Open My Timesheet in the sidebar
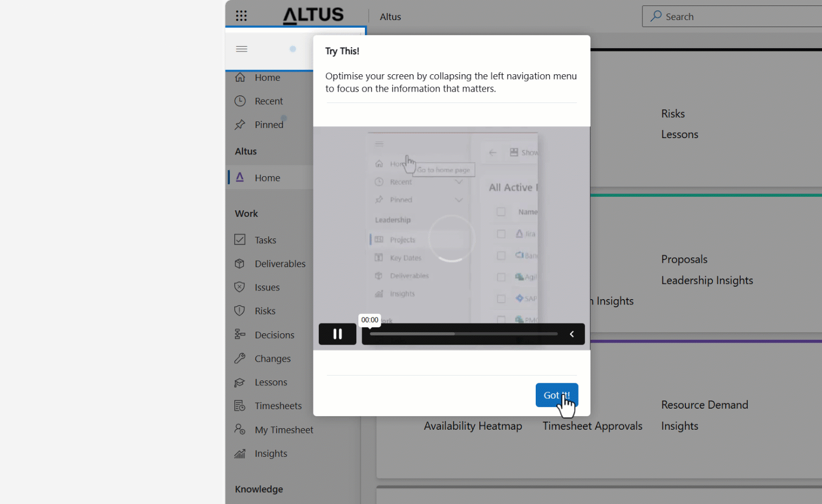 click(284, 430)
